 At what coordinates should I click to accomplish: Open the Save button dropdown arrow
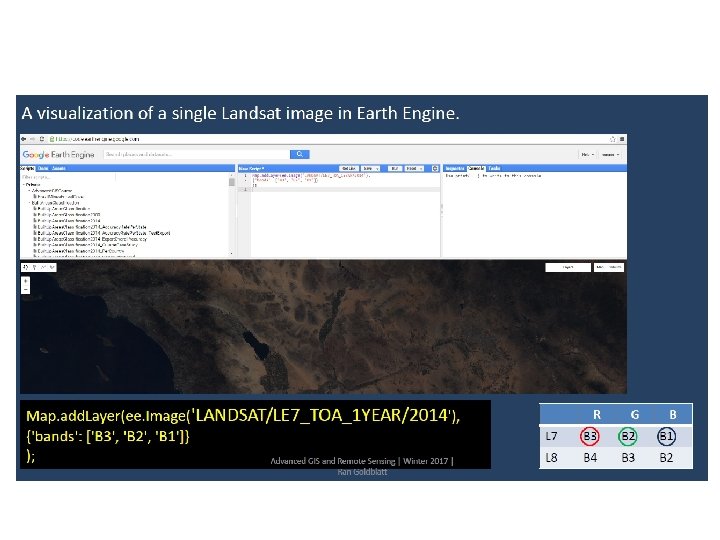[x=377, y=169]
